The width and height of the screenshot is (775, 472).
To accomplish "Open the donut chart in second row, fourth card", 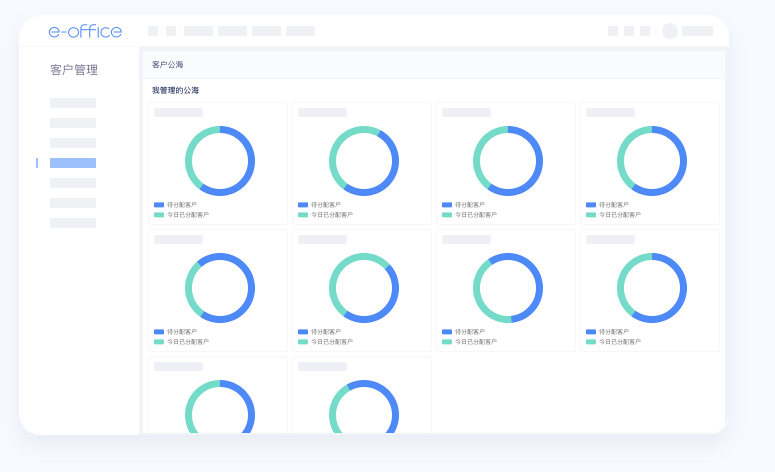I will (652, 288).
